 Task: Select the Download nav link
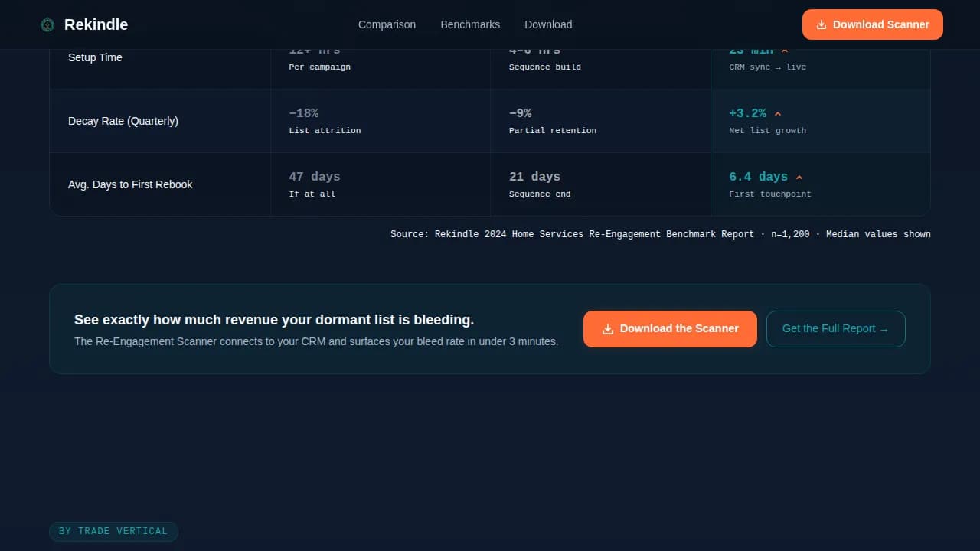tap(548, 24)
